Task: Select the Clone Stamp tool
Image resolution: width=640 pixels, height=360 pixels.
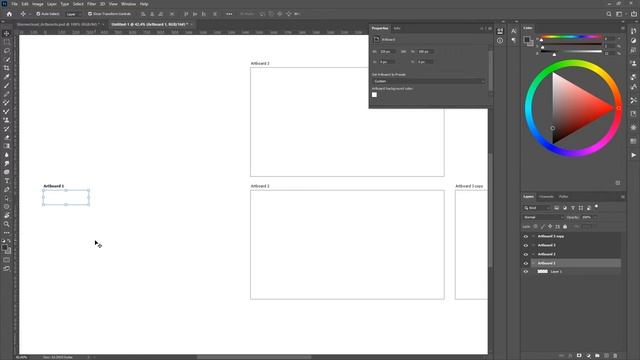Action: [7, 120]
